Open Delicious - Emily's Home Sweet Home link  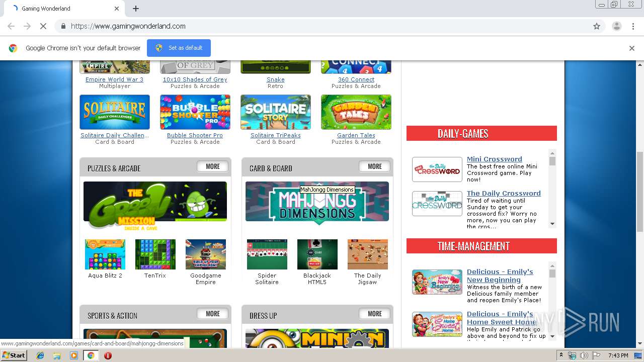click(x=502, y=318)
